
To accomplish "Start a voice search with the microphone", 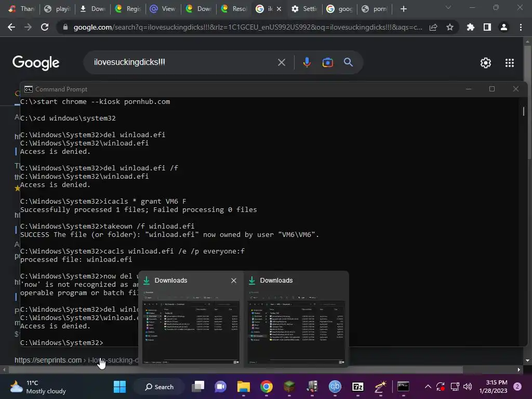I will click(x=307, y=62).
